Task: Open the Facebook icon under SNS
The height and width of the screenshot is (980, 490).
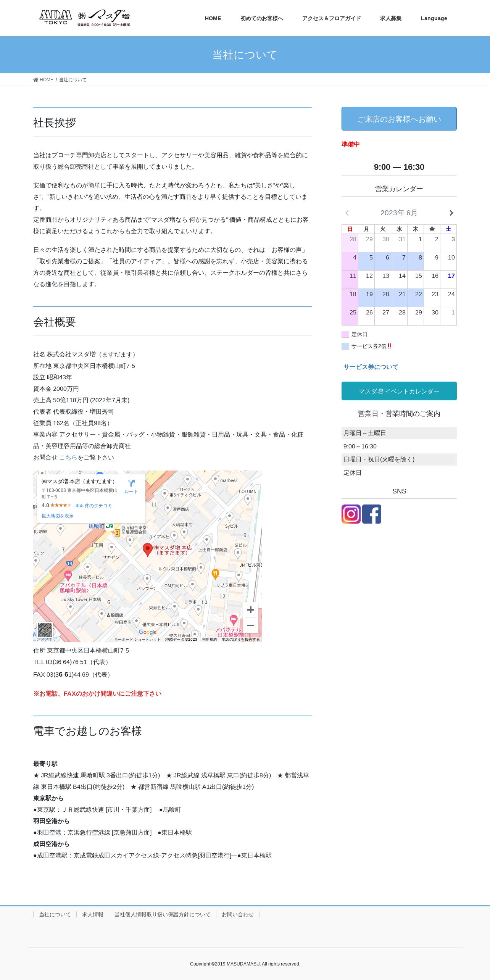Action: coord(372,514)
